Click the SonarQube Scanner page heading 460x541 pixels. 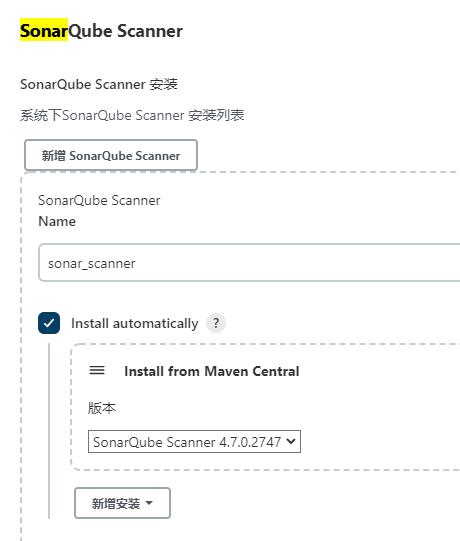[x=101, y=31]
